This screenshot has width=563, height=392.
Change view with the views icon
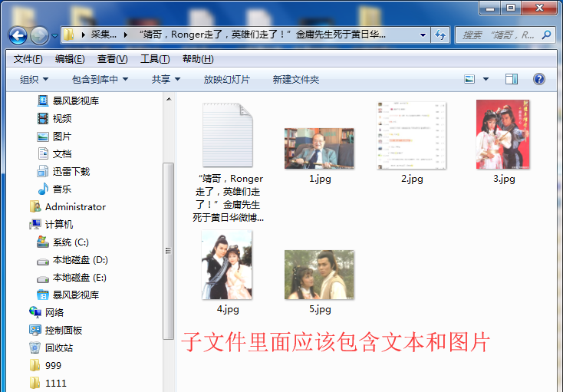(x=469, y=79)
